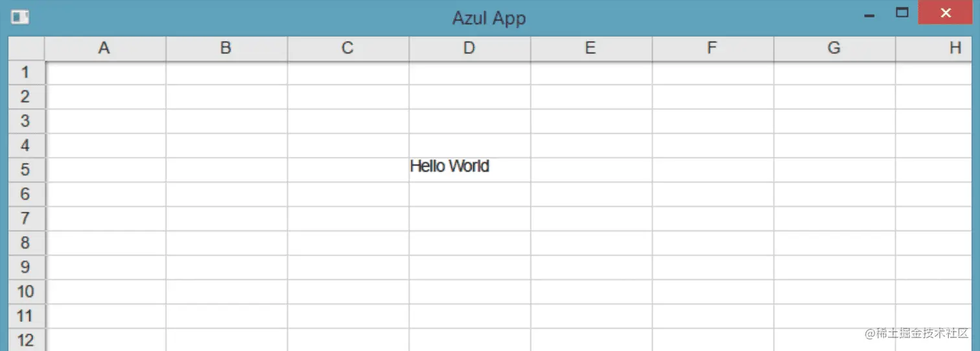980x351 pixels.
Task: Select row 12 header
Action: (x=26, y=339)
